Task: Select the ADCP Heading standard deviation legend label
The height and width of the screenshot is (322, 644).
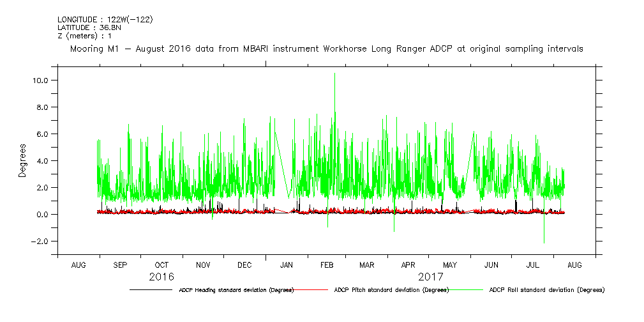Action: (236, 290)
